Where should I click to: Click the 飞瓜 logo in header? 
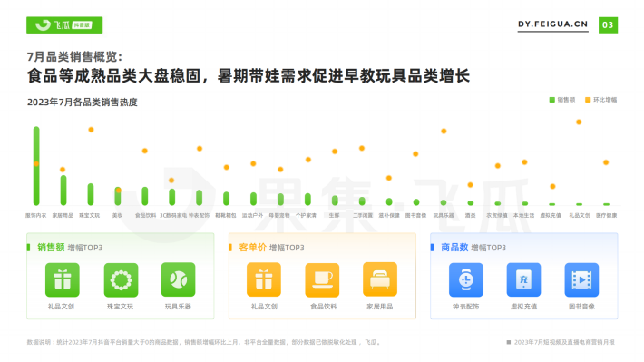[64, 25]
